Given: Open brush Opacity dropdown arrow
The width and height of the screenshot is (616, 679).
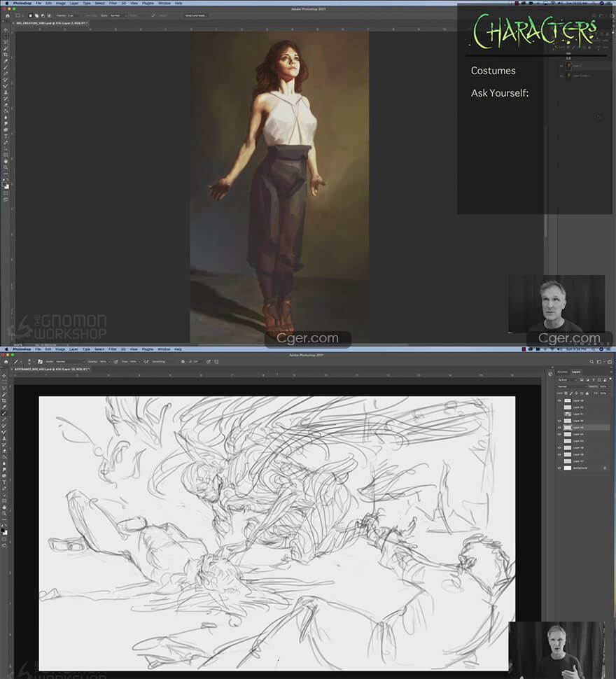Looking at the screenshot, I should [109, 362].
